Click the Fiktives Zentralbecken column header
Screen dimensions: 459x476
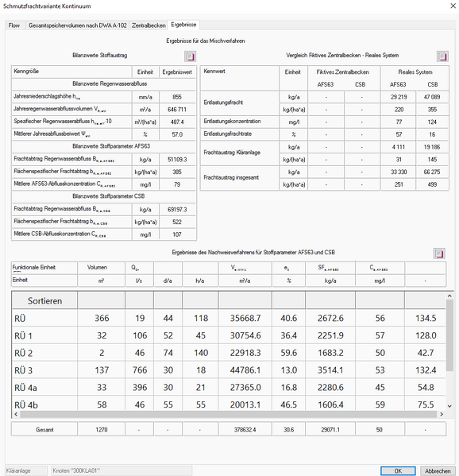click(x=343, y=72)
